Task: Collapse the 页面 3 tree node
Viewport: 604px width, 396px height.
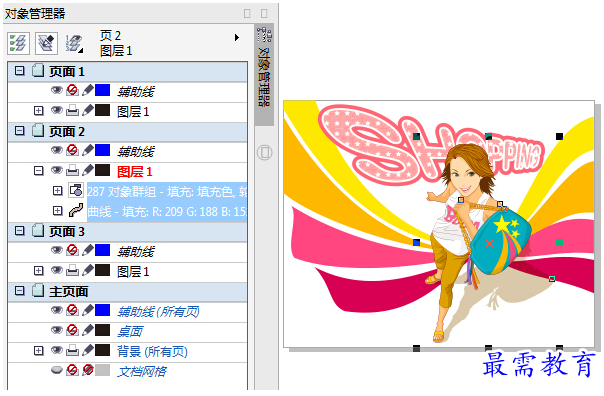Action: (19, 231)
